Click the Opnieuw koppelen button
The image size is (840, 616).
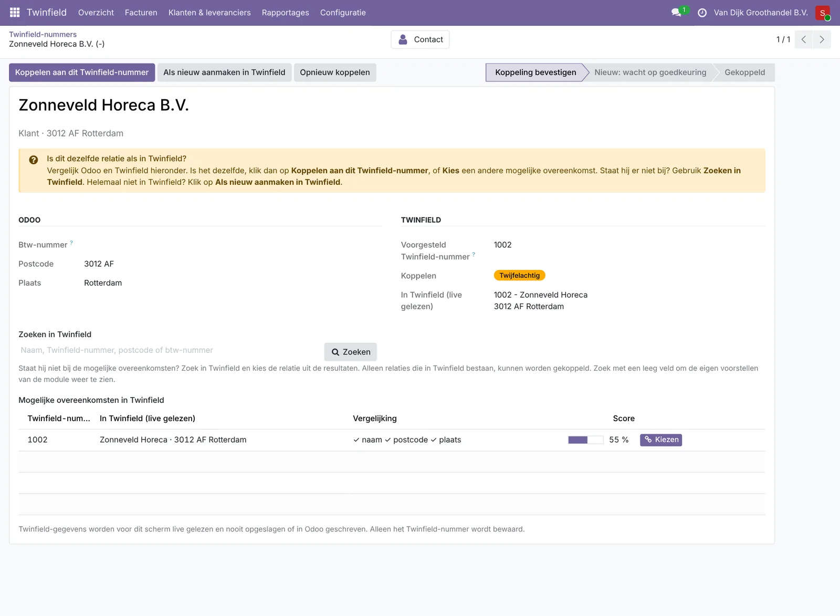point(335,72)
